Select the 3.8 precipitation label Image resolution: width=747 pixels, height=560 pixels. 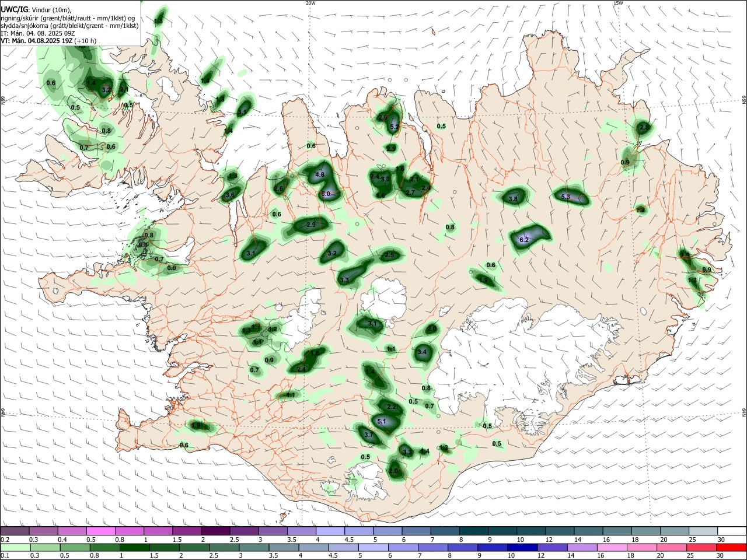point(514,199)
